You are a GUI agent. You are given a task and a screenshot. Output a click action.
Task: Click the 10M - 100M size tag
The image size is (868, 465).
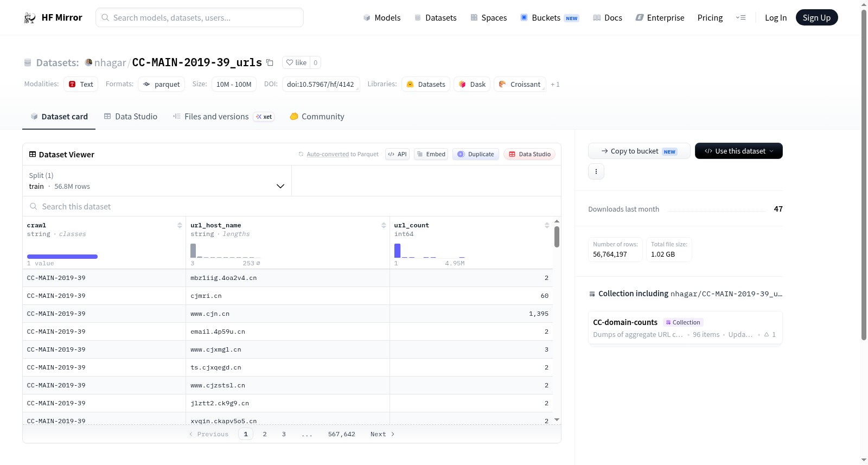click(x=234, y=84)
